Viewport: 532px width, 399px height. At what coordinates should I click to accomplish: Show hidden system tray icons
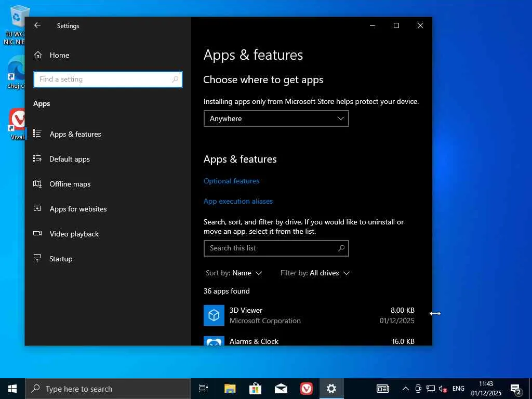coord(405,389)
